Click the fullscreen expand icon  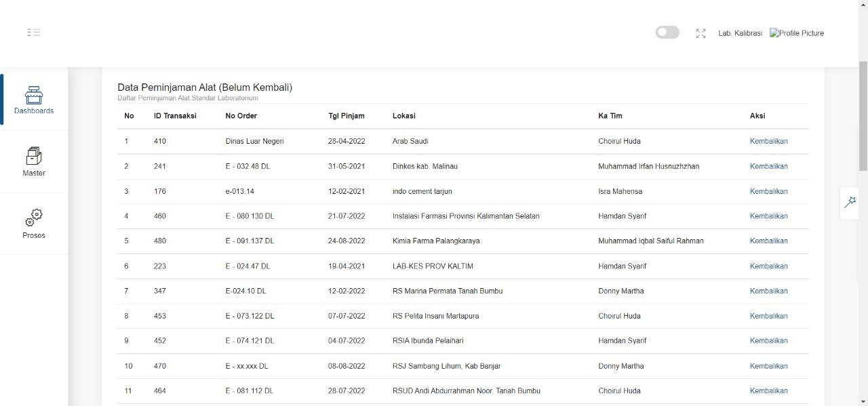click(701, 33)
